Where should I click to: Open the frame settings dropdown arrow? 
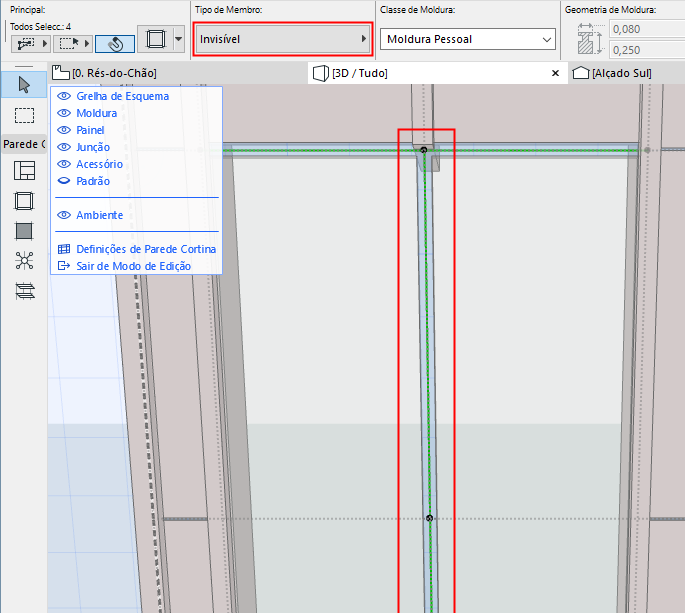[x=178, y=40]
